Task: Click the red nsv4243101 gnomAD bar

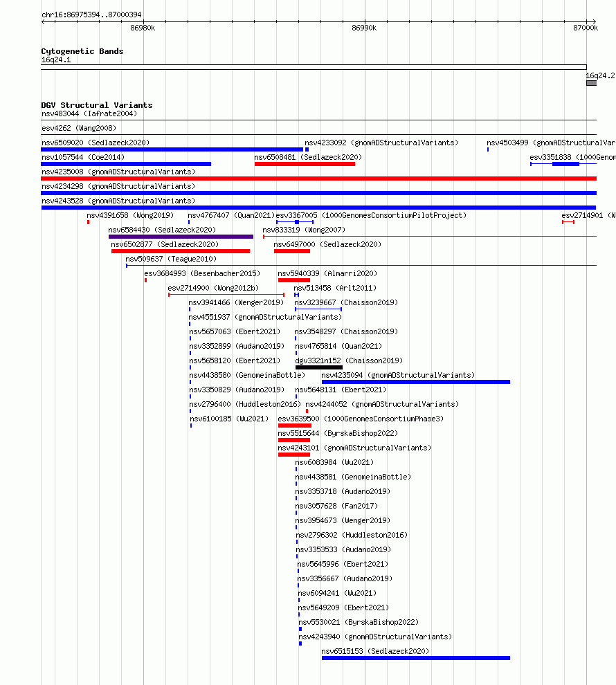Action: point(294,455)
